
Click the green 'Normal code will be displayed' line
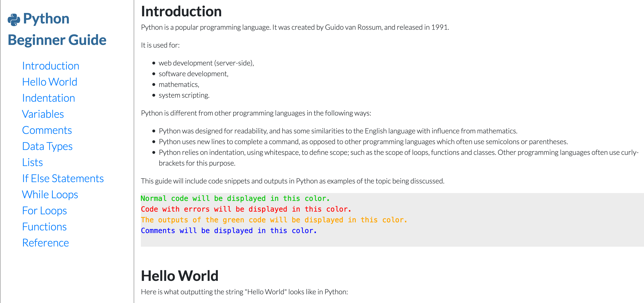pos(235,199)
